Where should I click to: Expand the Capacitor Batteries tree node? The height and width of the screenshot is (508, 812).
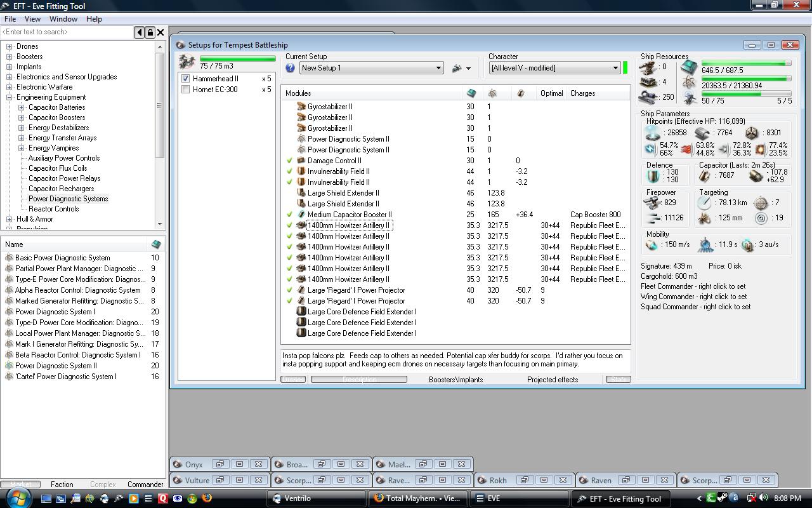click(21, 107)
